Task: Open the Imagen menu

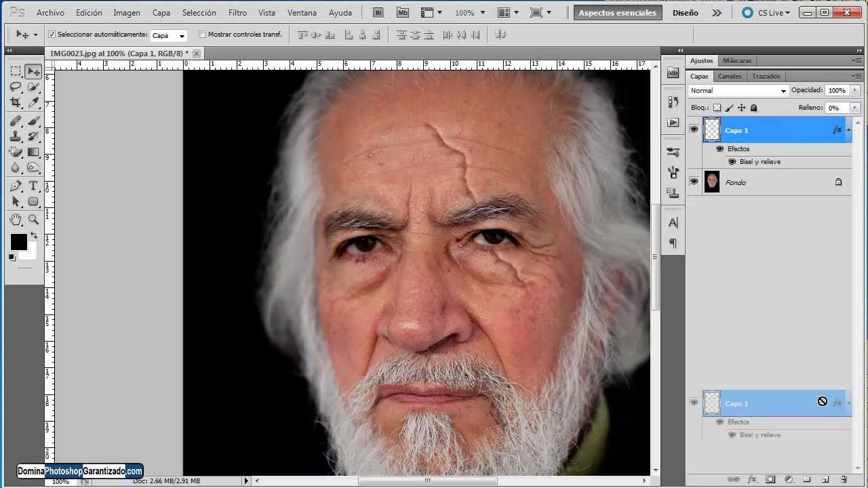Action: click(x=127, y=13)
